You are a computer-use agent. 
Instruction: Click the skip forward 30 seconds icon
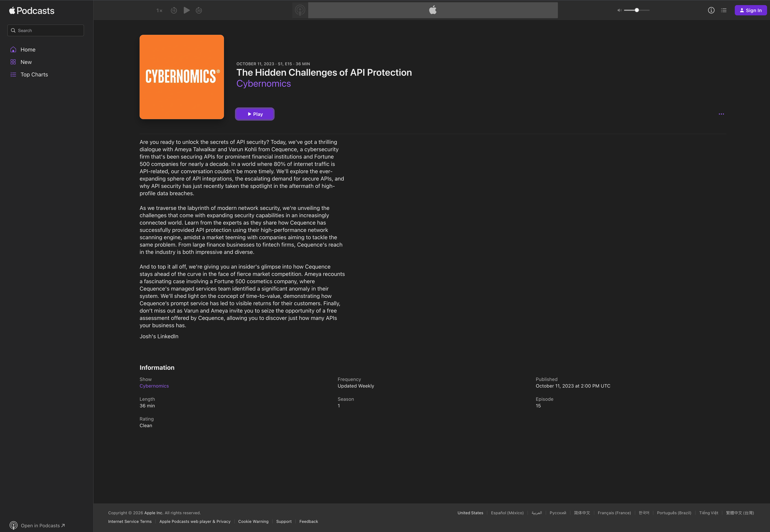pos(199,10)
